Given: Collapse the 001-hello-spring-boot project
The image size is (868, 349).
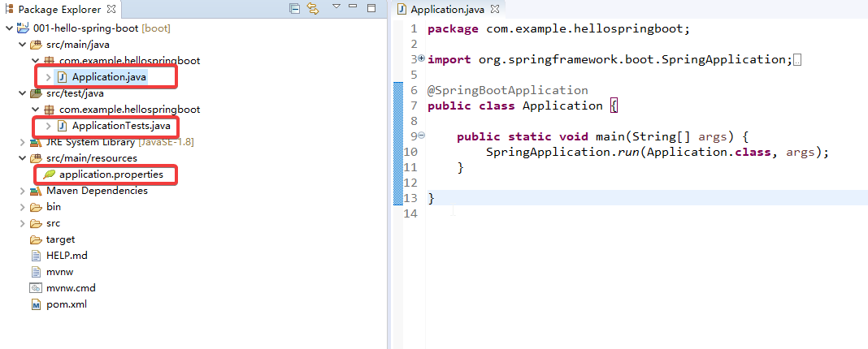Looking at the screenshot, I should pos(10,28).
